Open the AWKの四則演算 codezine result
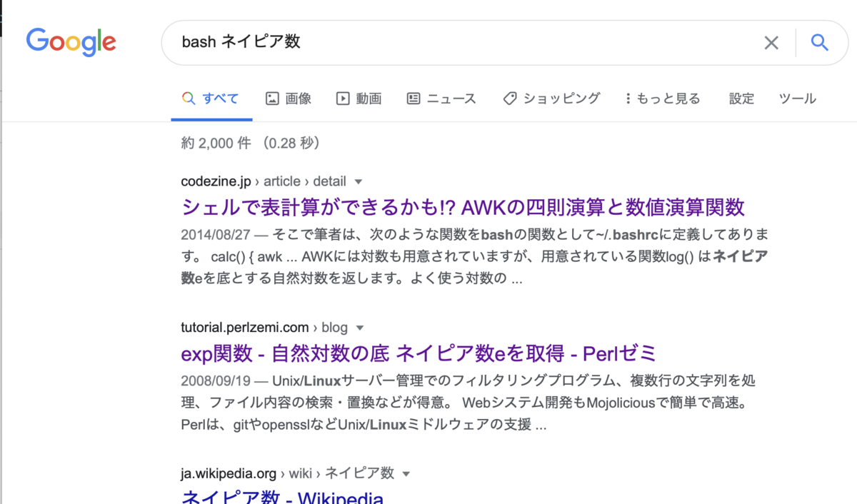This screenshot has height=504, width=857. point(463,207)
